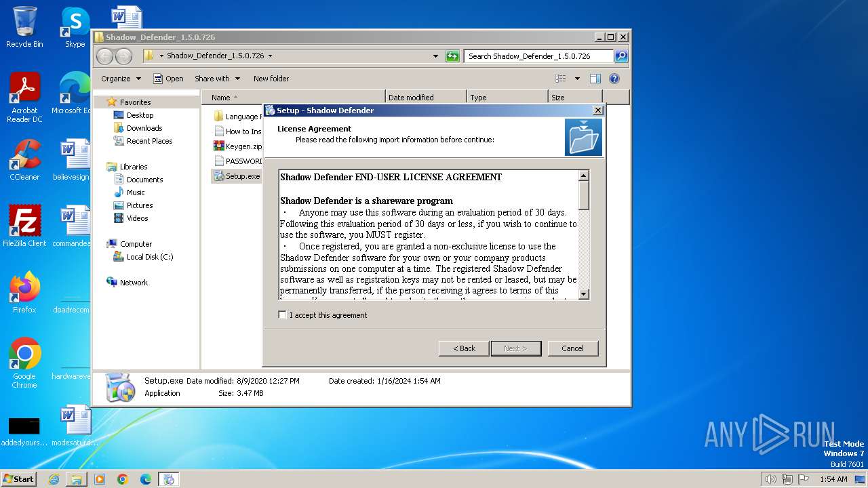Expand address bar path dropdown arrow
868x488 pixels.
(270, 56)
